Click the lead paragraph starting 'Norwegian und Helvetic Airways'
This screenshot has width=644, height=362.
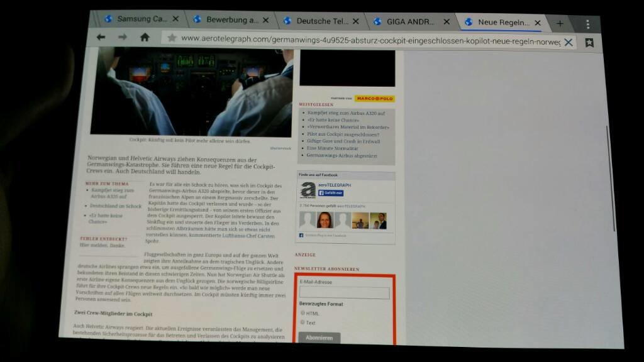tap(181, 165)
